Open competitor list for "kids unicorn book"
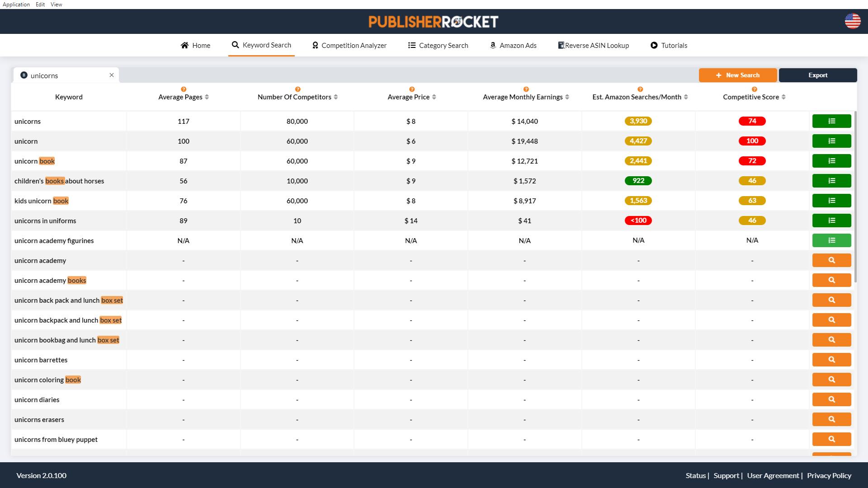This screenshot has height=488, width=868. pyautogui.click(x=831, y=201)
